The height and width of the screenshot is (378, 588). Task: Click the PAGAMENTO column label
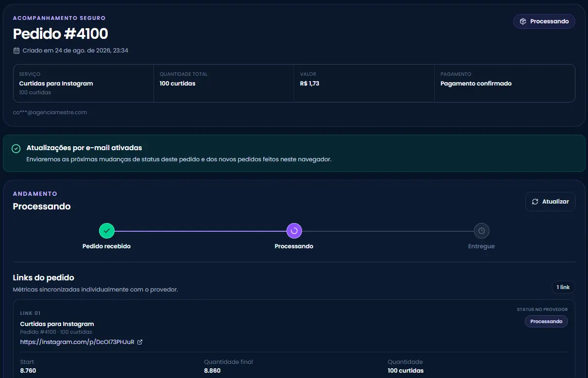pos(456,74)
